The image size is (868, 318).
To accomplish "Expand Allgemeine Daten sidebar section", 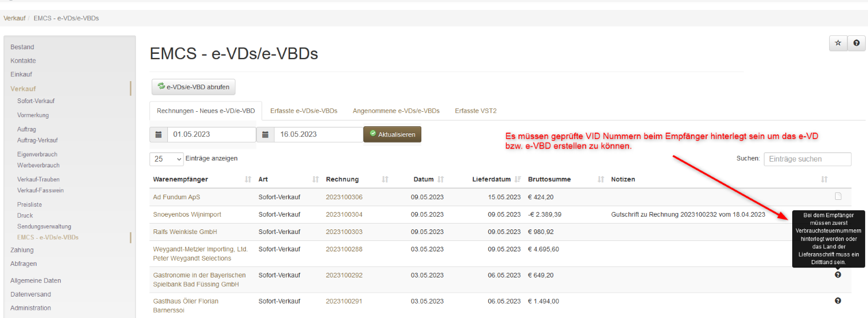I will 35,280.
